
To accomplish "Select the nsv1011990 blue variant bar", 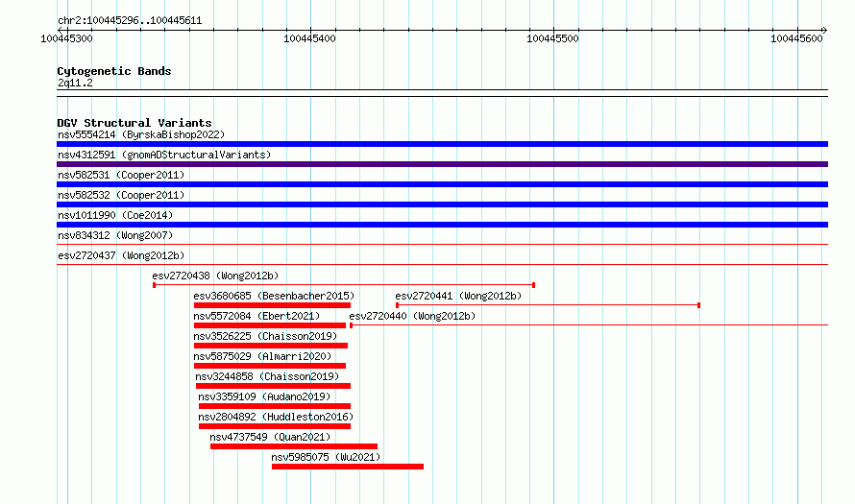I will click(442, 225).
